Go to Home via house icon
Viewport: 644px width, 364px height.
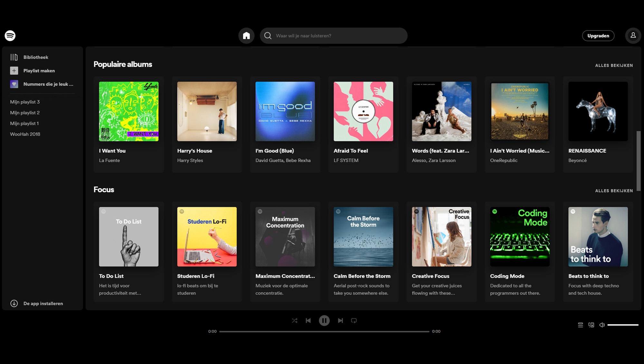point(246,35)
